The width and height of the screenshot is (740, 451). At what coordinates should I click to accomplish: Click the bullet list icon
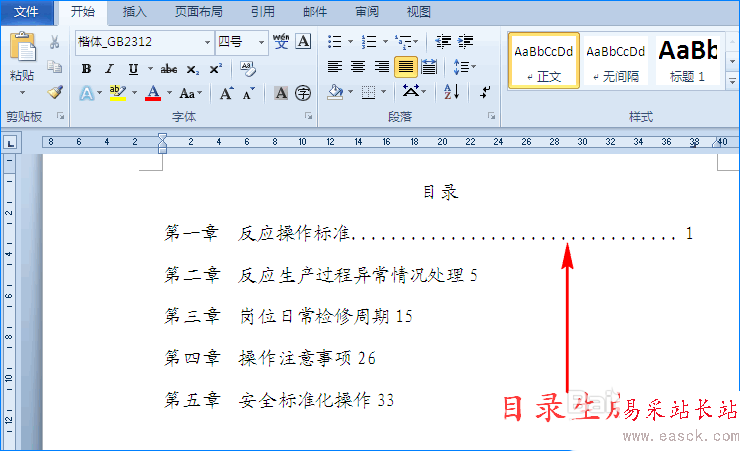[335, 42]
